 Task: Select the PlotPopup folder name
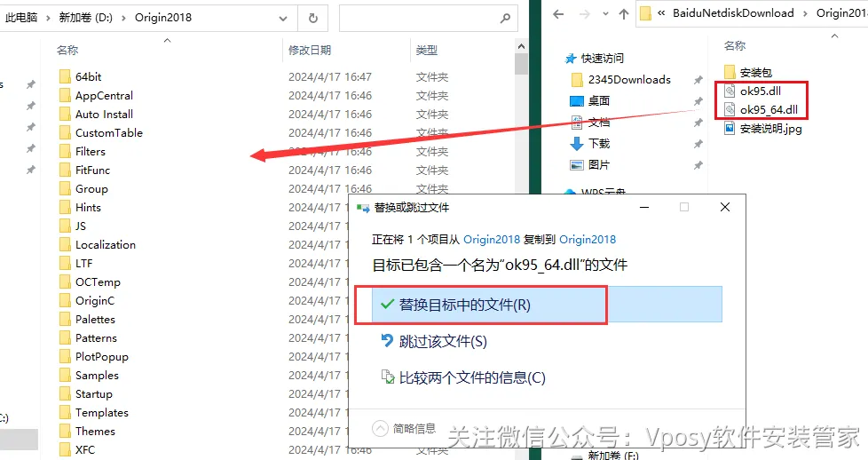102,357
